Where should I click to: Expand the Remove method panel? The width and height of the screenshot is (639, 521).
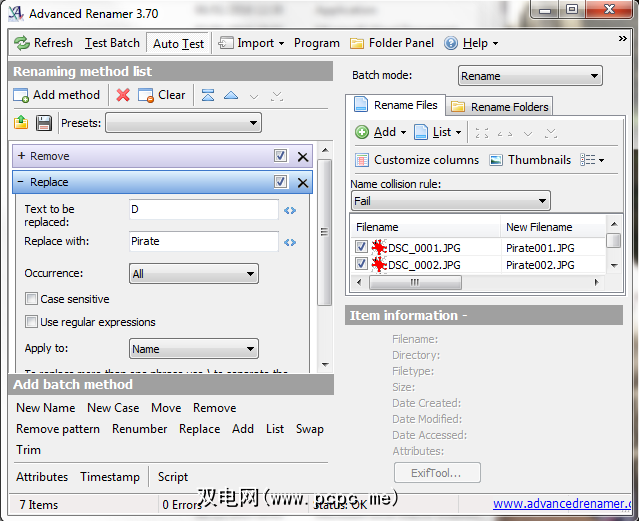point(22,156)
